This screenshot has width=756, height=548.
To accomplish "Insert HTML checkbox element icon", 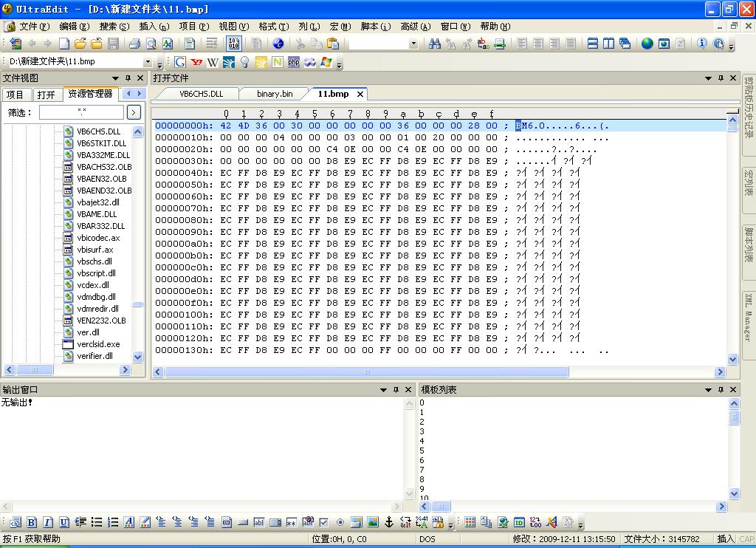I will pos(323,523).
